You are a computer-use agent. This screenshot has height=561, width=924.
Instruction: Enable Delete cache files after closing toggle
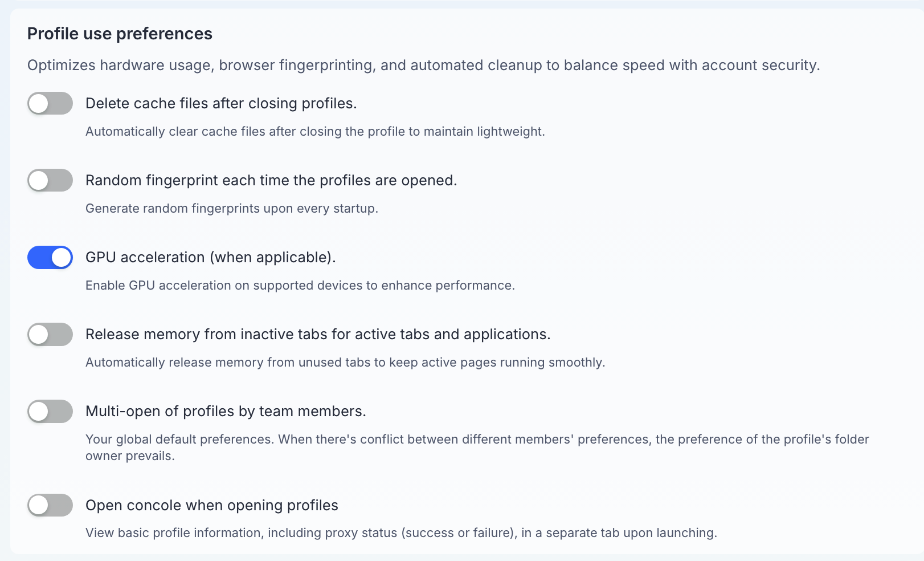(x=50, y=103)
